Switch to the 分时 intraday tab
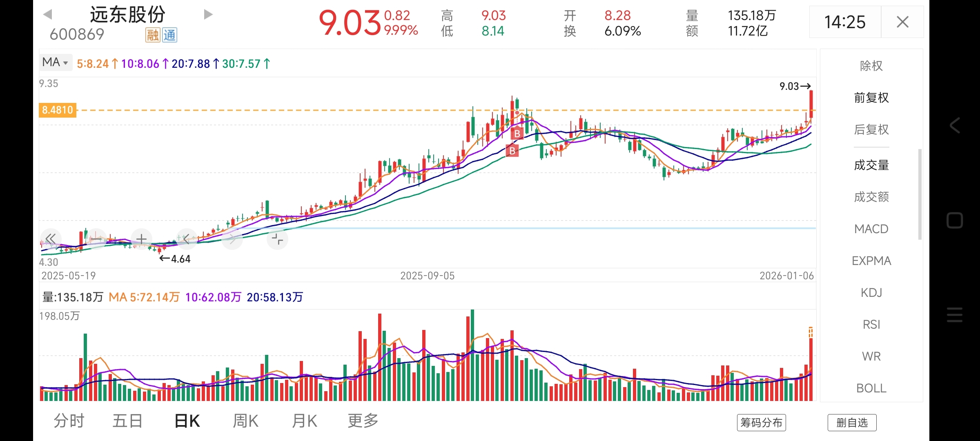 (x=69, y=421)
